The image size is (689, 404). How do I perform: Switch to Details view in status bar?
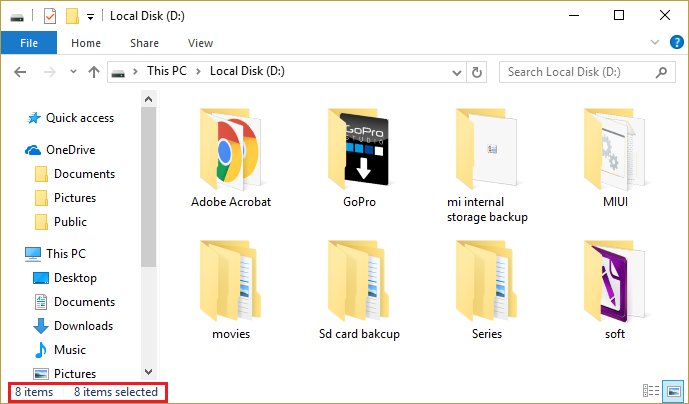(x=650, y=391)
